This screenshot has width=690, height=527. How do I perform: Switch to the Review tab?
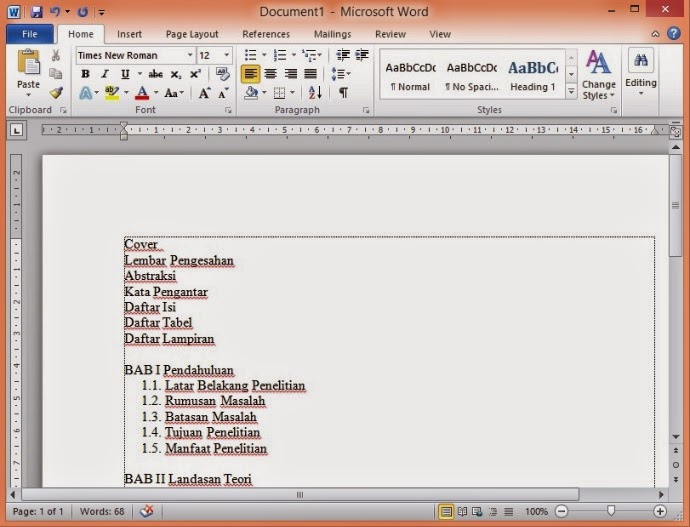coord(390,34)
